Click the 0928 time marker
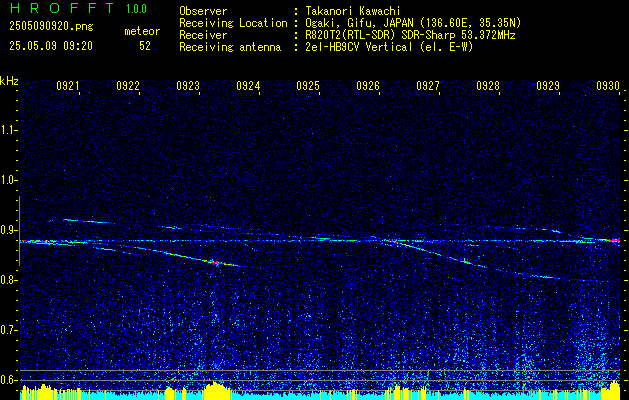 pyautogui.click(x=488, y=85)
